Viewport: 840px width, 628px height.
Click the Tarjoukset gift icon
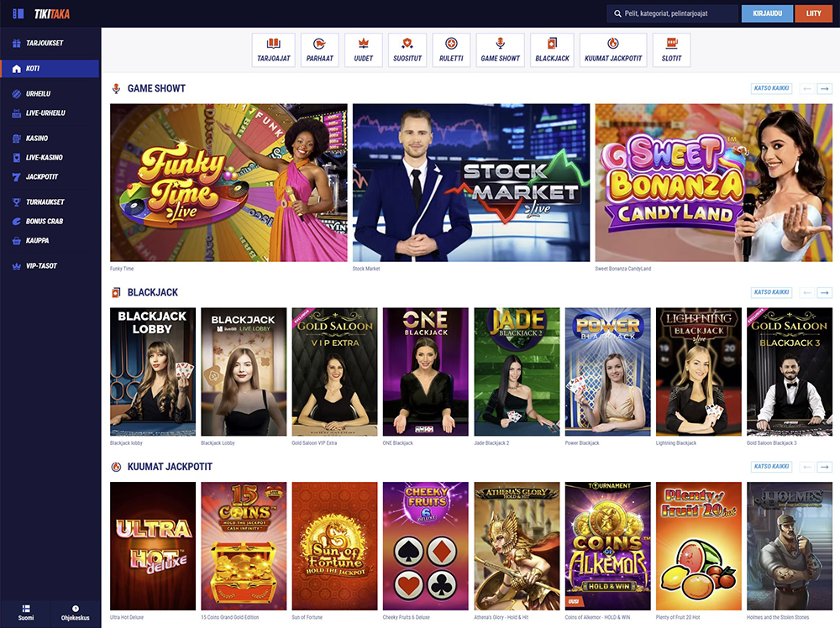[x=17, y=44]
